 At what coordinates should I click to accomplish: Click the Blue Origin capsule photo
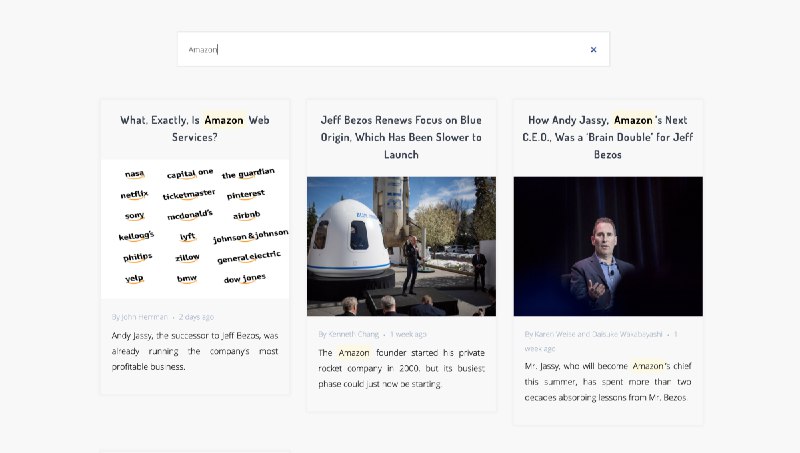coord(401,246)
